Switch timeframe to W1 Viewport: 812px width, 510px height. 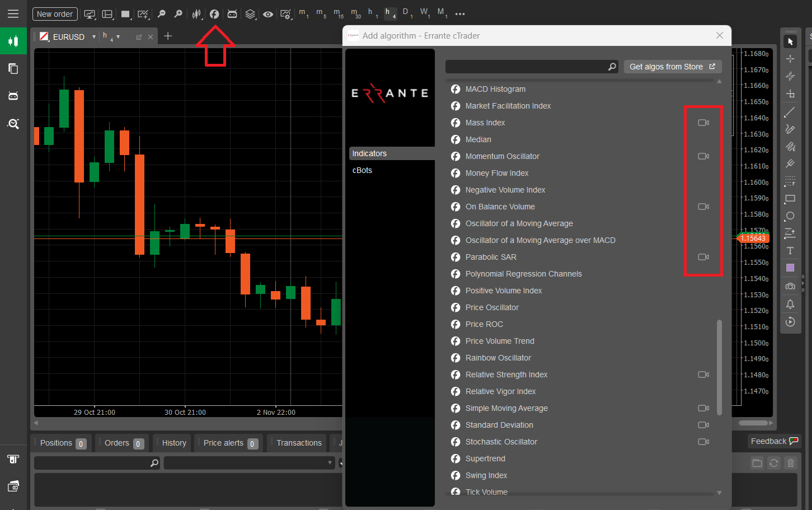[x=425, y=13]
